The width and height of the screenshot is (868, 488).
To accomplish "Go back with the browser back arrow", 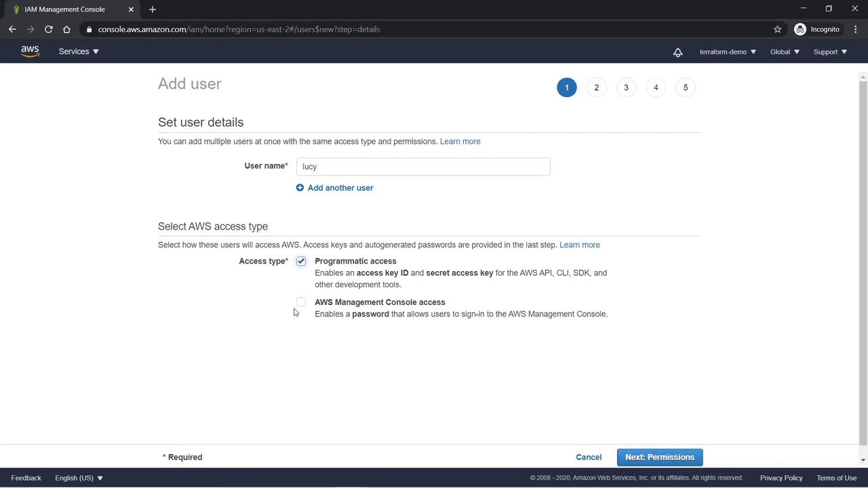I will [12, 29].
